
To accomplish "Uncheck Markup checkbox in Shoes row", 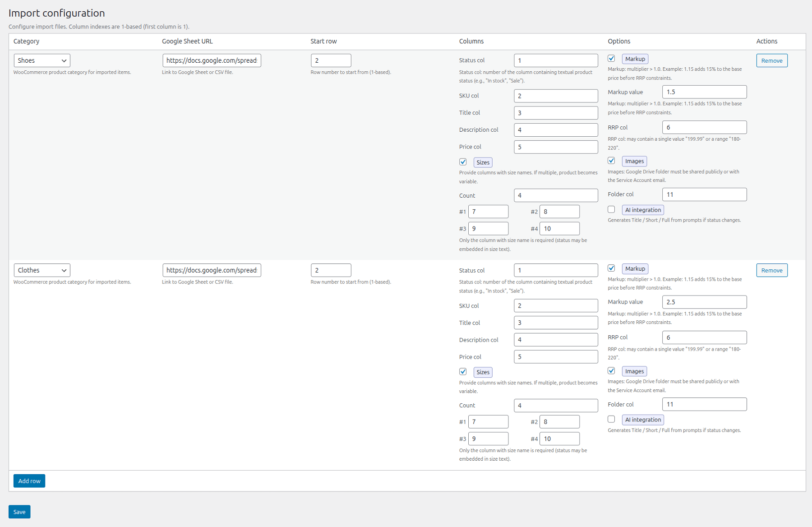I will coord(611,59).
